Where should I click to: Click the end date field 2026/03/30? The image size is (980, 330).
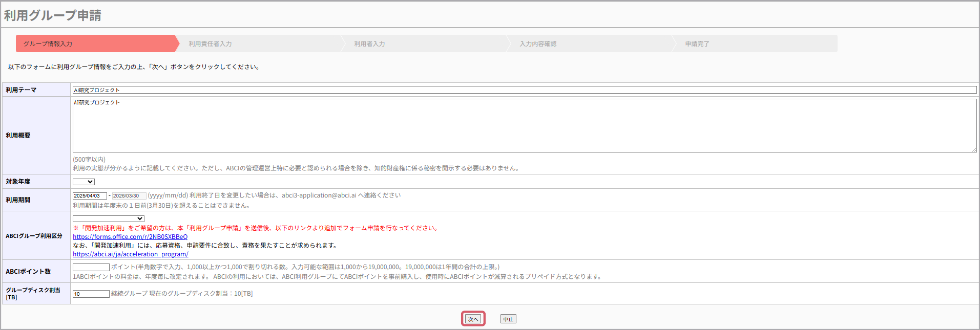tap(129, 196)
